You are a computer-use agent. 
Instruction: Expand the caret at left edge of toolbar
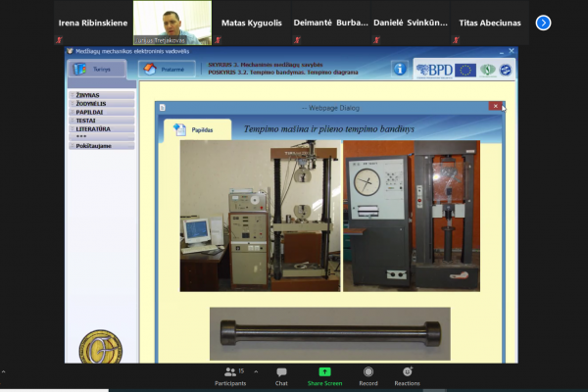pos(3,372)
